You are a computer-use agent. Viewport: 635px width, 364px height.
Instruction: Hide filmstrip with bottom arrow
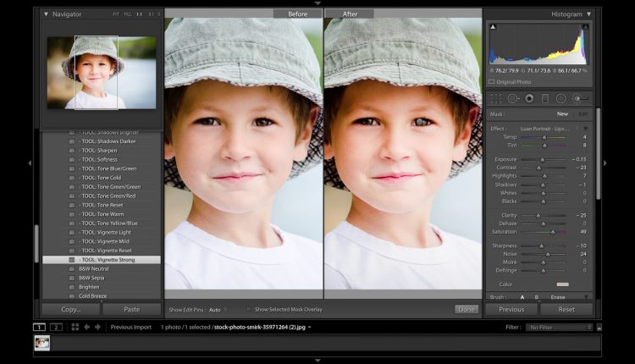click(317, 361)
